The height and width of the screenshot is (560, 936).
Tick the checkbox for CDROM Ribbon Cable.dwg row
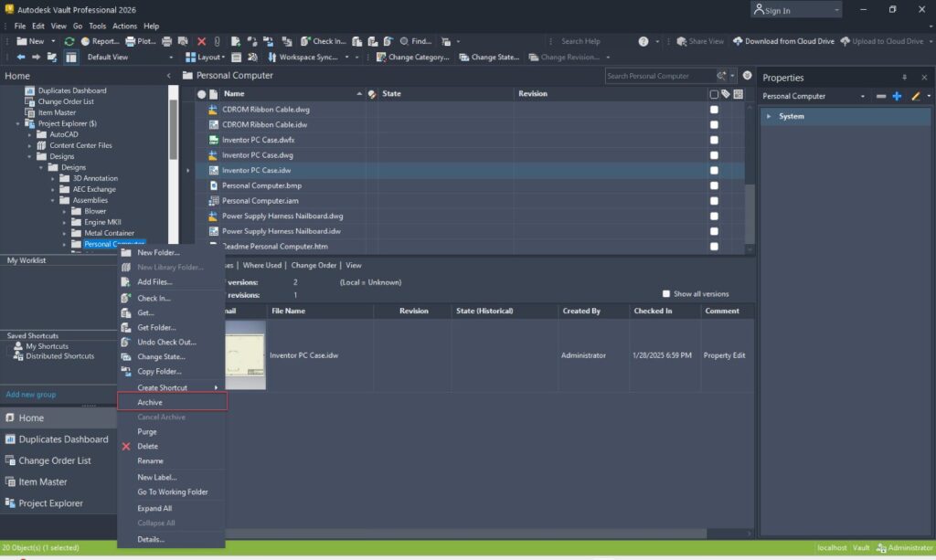pos(714,110)
